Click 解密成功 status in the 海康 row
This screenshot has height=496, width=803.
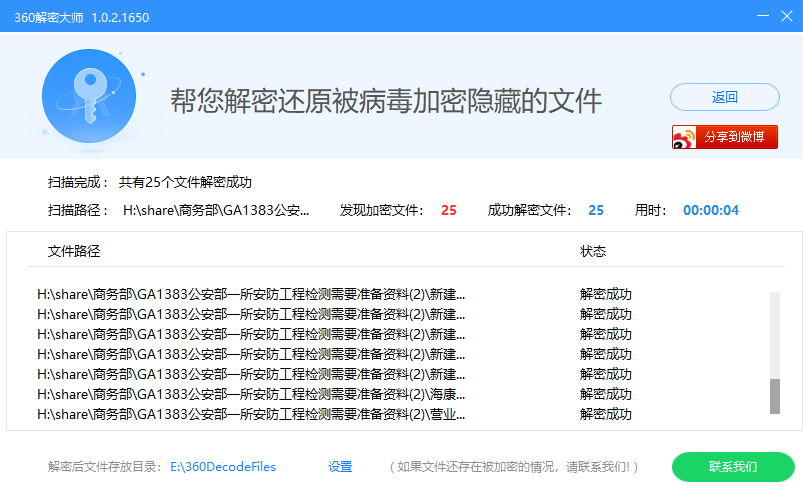click(606, 394)
